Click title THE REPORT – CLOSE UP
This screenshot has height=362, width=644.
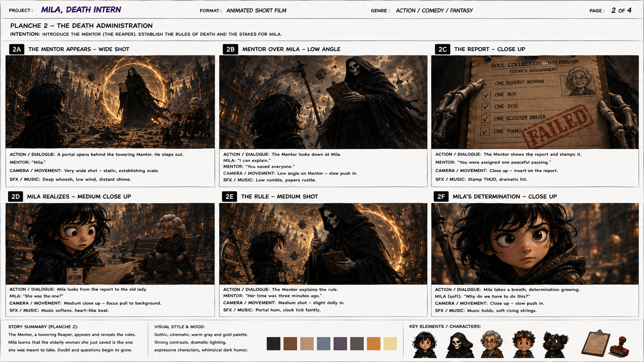(490, 49)
